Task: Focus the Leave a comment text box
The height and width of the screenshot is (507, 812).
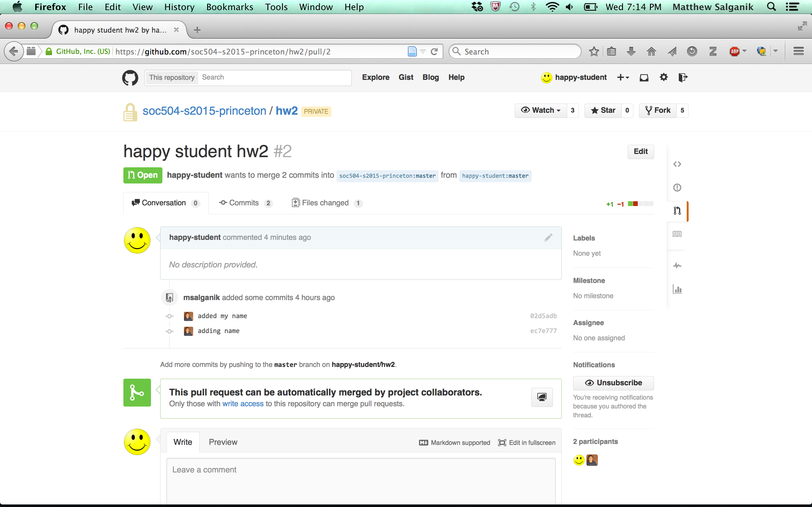Action: coord(361,479)
